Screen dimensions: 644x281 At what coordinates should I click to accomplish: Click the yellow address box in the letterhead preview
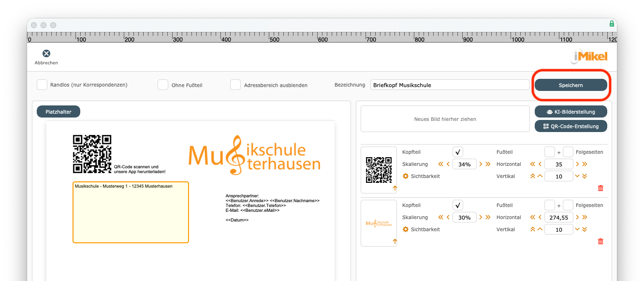pyautogui.click(x=131, y=212)
